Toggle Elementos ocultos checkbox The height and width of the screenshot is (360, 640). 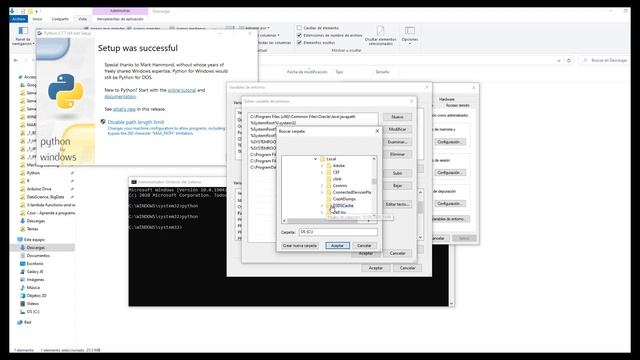[x=299, y=42]
